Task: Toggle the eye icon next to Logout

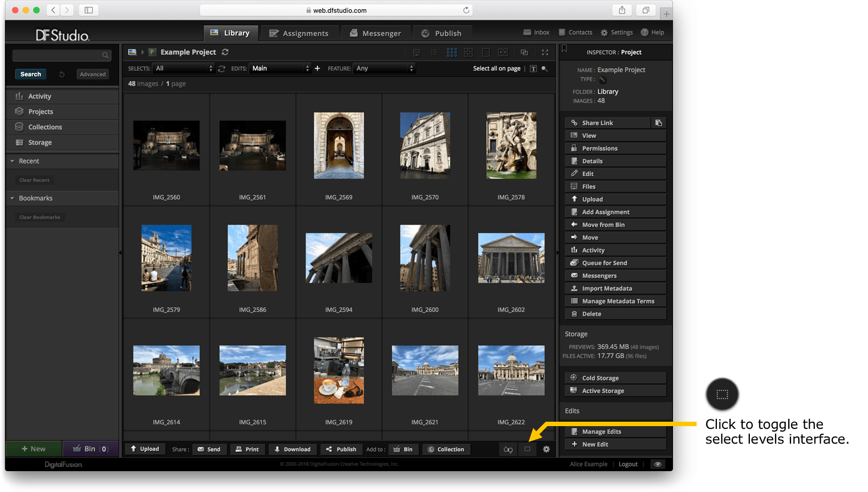Action: click(657, 464)
